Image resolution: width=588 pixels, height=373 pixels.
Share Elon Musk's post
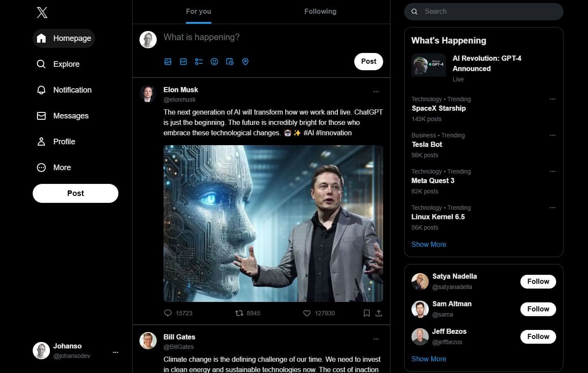379,313
